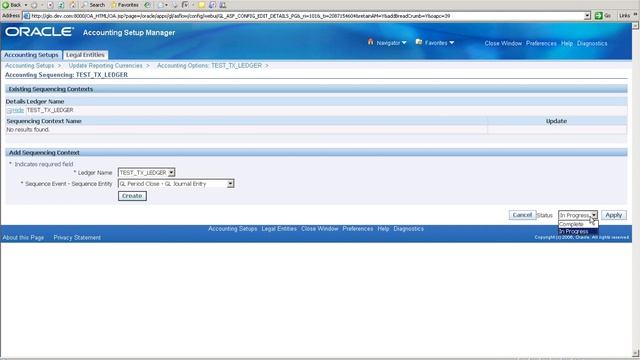Open Preferences link in header
640x360 pixels.
click(541, 43)
